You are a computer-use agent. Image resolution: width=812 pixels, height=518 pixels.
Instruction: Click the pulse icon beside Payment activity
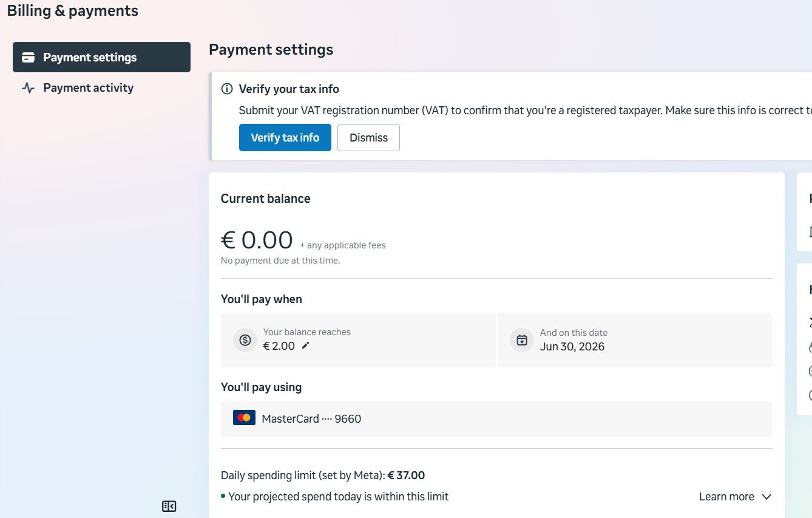[x=28, y=88]
